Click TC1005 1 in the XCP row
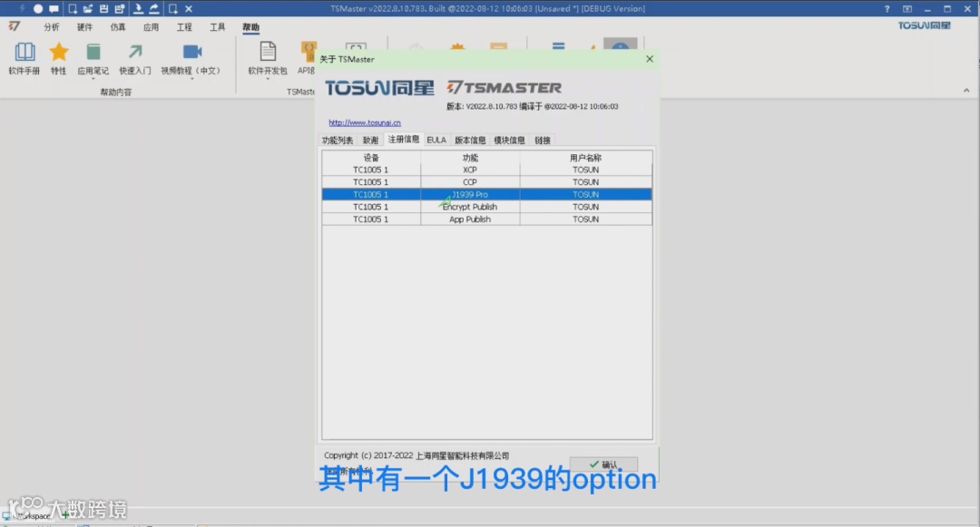980x527 pixels. pyautogui.click(x=370, y=170)
